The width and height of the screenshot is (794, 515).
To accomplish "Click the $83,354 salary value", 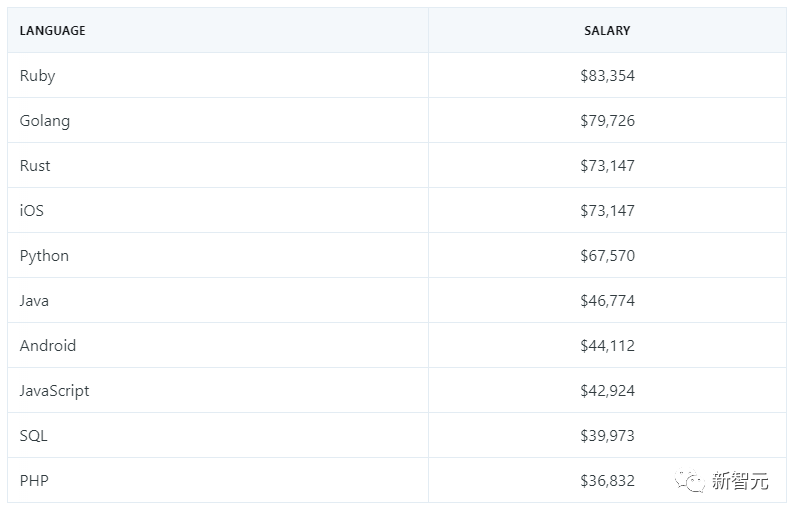I will 607,76.
